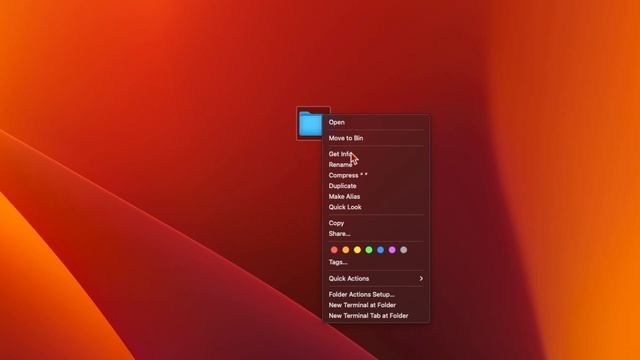The width and height of the screenshot is (640, 360).
Task: Apply the green tag color
Action: click(369, 250)
